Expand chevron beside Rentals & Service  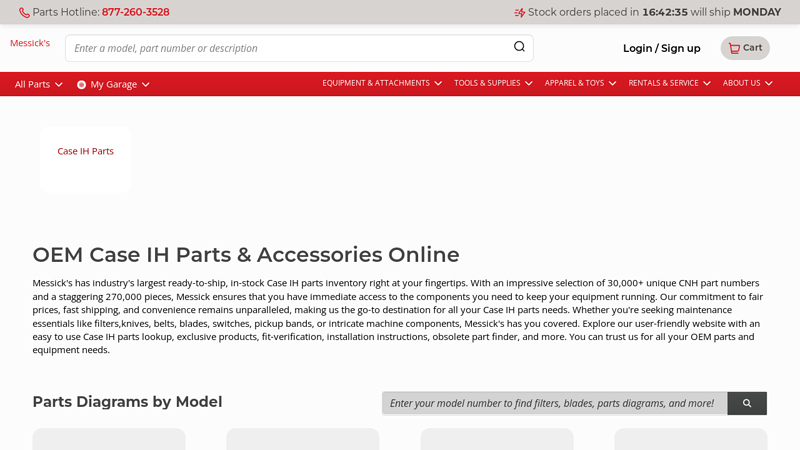click(707, 83)
